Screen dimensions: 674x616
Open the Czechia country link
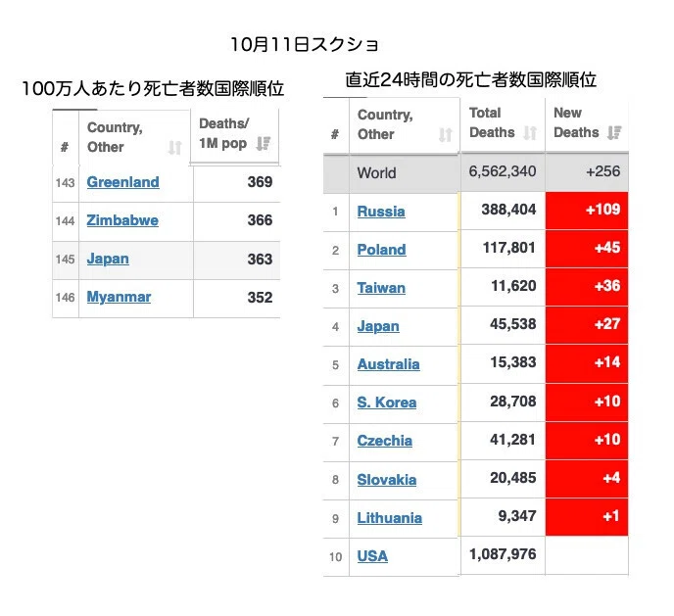[x=385, y=441]
